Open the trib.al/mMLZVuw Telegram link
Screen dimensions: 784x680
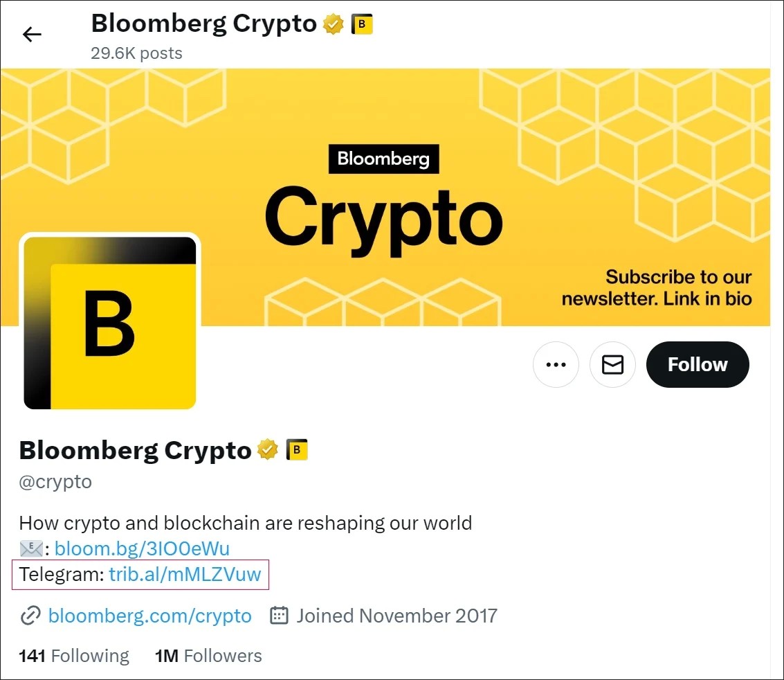click(185, 574)
